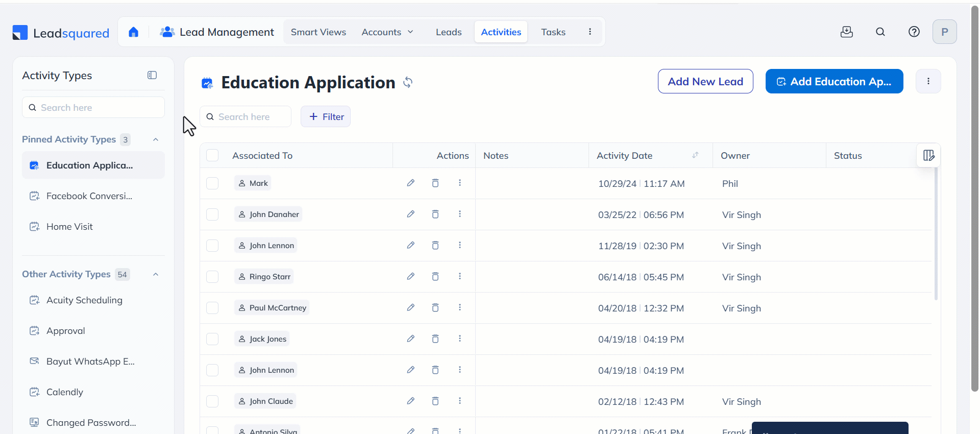Screen dimensions: 980x434
Task: Select Calendly activity type
Action: click(x=93, y=392)
